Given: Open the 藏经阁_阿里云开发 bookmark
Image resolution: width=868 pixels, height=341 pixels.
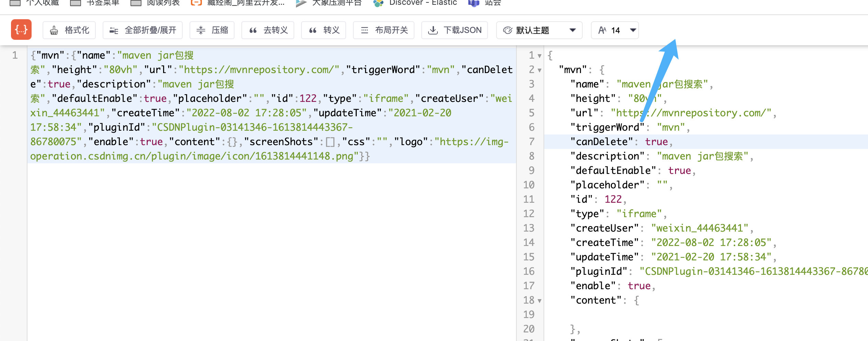Looking at the screenshot, I should coord(238,3).
